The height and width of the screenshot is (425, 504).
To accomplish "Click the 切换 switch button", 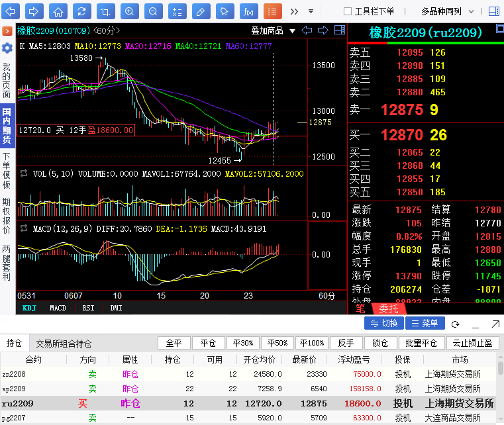I will click(383, 323).
